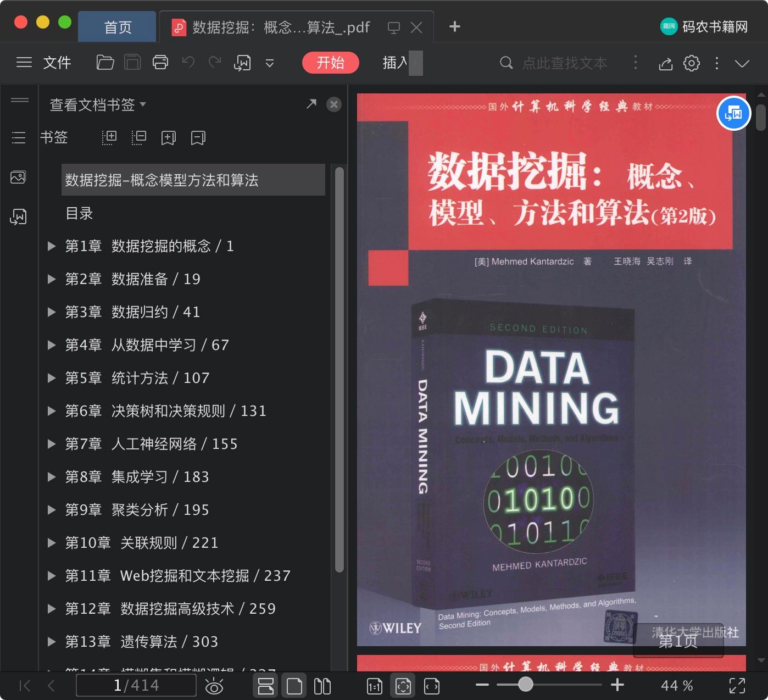Open the more options vertical dots
Viewport: 768px width, 700px height.
[x=717, y=63]
